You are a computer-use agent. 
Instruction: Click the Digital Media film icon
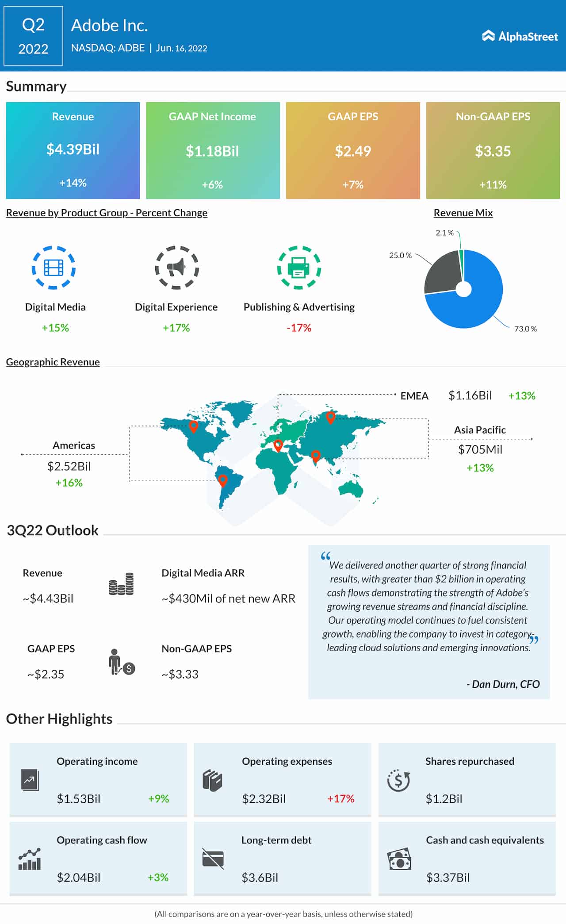point(54,268)
